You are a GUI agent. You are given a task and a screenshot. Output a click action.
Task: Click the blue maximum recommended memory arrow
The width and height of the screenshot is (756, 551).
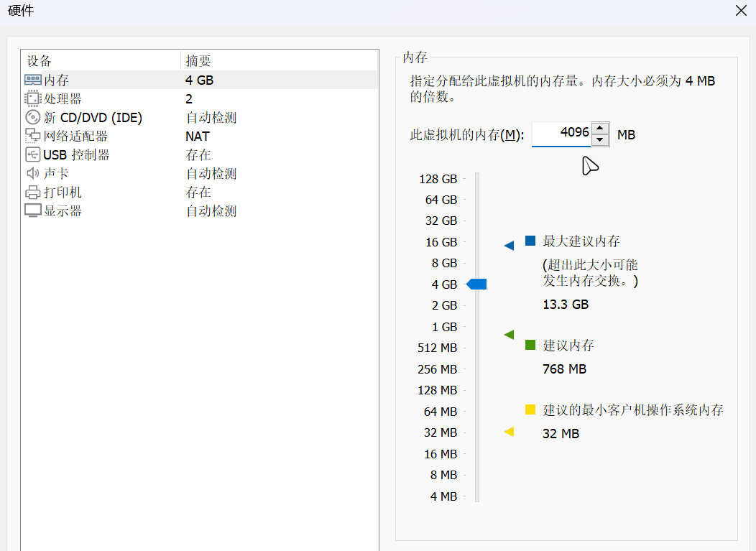pyautogui.click(x=509, y=246)
